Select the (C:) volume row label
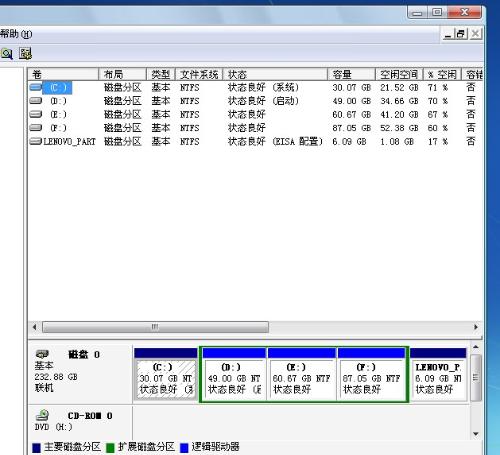 [58, 88]
